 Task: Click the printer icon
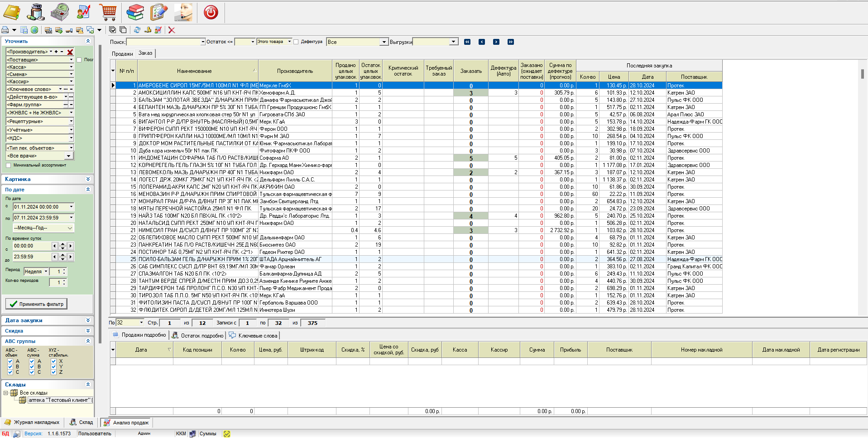tap(5, 30)
